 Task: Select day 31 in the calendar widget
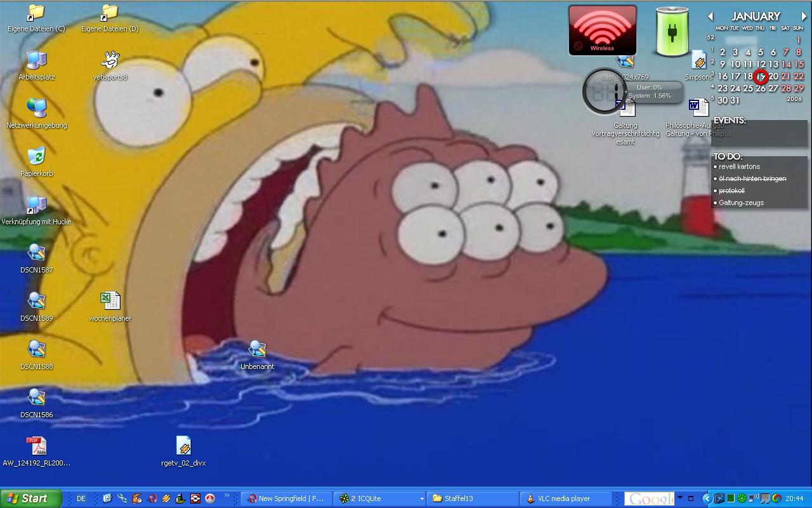point(735,100)
